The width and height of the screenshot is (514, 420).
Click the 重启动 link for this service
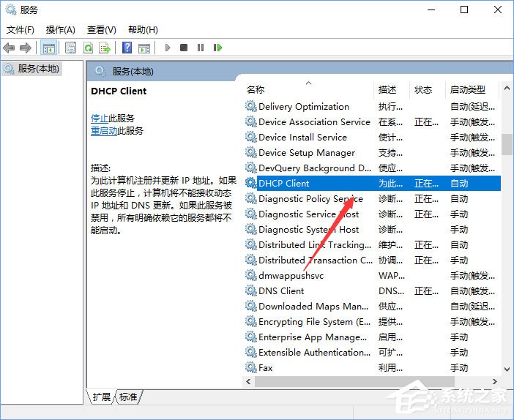pos(104,130)
